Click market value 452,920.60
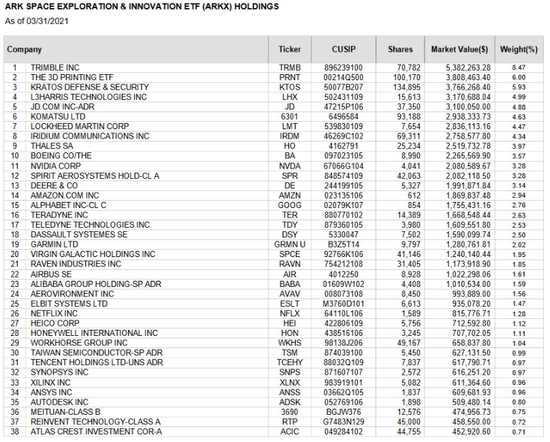The width and height of the screenshot is (550, 442). pos(471,432)
